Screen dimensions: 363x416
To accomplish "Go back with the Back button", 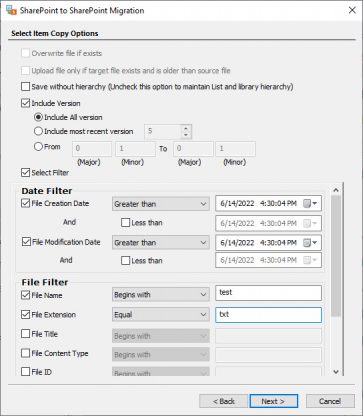I will coord(223,401).
